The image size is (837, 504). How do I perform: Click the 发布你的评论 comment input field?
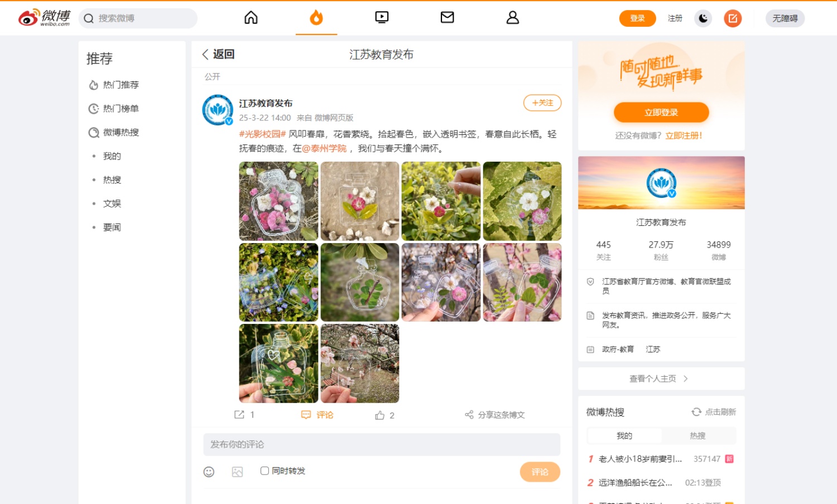click(382, 444)
